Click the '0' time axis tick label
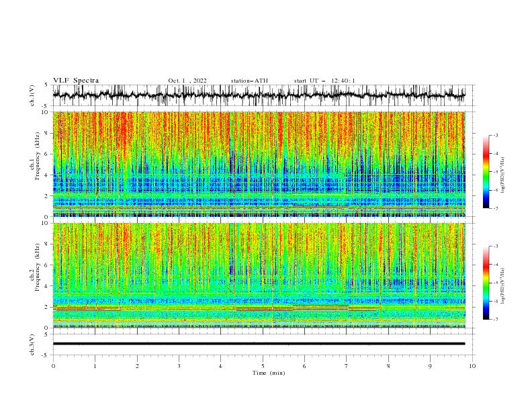Image resolution: width=532 pixels, height=411 pixels. coord(53,366)
